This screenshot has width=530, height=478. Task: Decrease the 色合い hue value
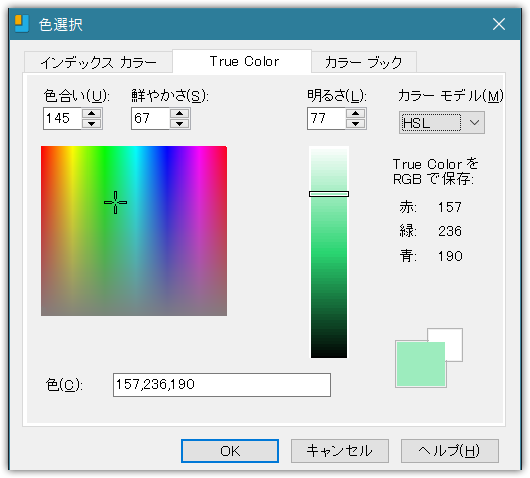(92, 123)
